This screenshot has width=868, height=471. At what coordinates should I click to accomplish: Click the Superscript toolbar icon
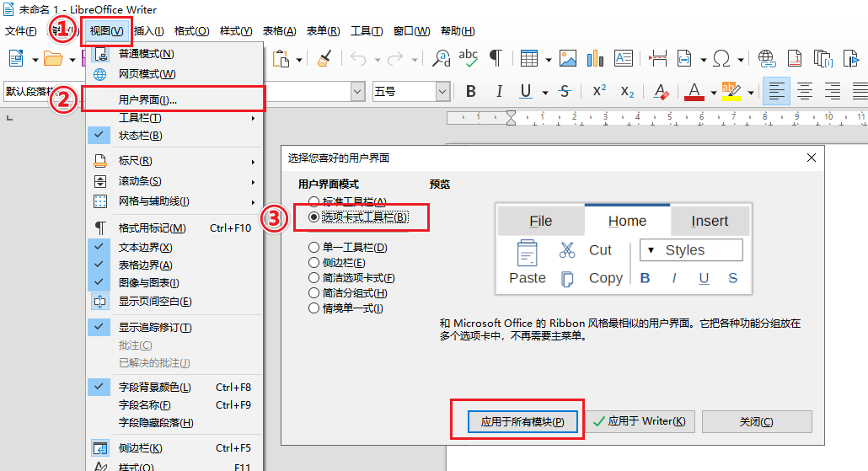point(599,91)
